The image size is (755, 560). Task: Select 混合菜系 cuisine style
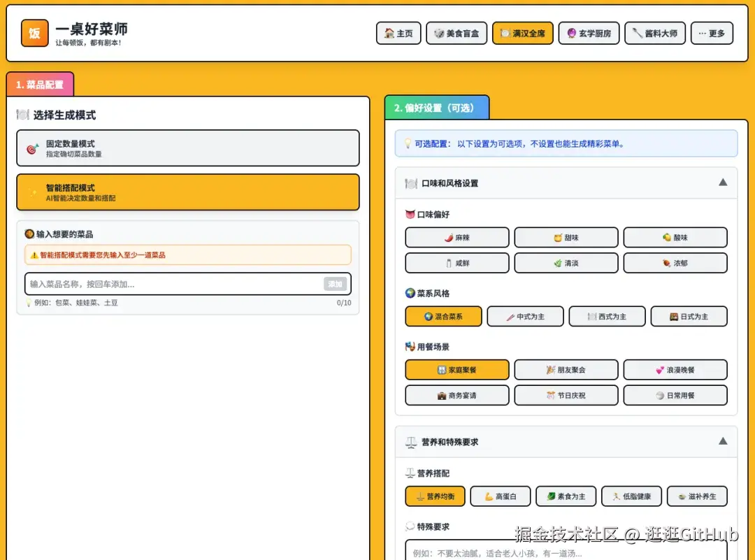443,316
